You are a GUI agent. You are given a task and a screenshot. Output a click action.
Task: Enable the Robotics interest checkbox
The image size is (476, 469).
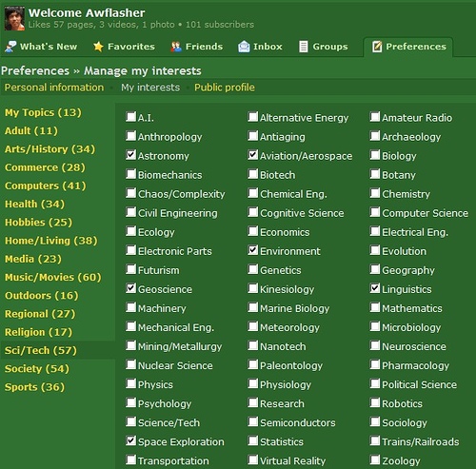point(375,402)
